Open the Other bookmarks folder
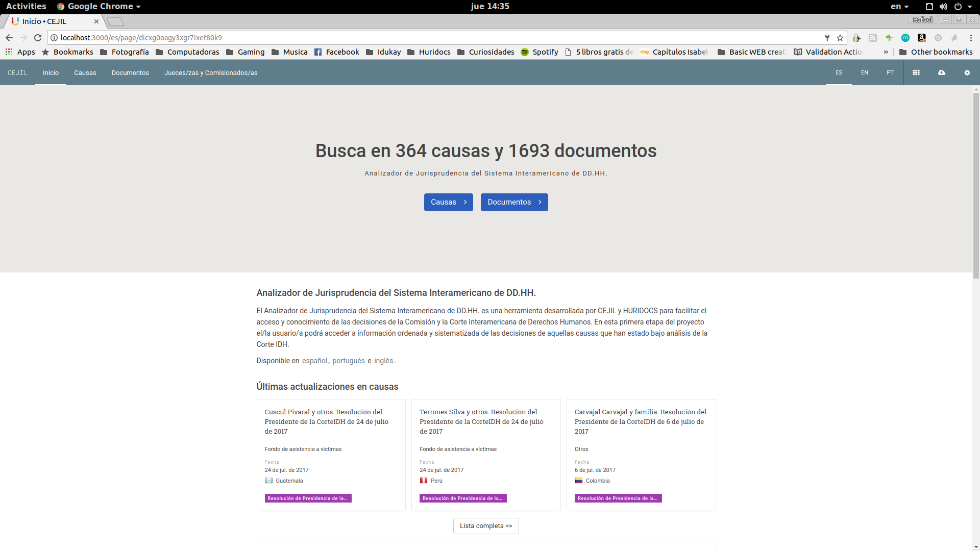The width and height of the screenshot is (980, 551). click(936, 52)
